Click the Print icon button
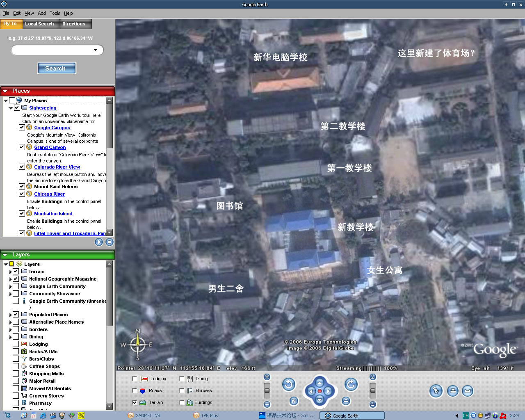Image resolution: width=525 pixels, height=420 pixels. pyautogui.click(x=452, y=391)
